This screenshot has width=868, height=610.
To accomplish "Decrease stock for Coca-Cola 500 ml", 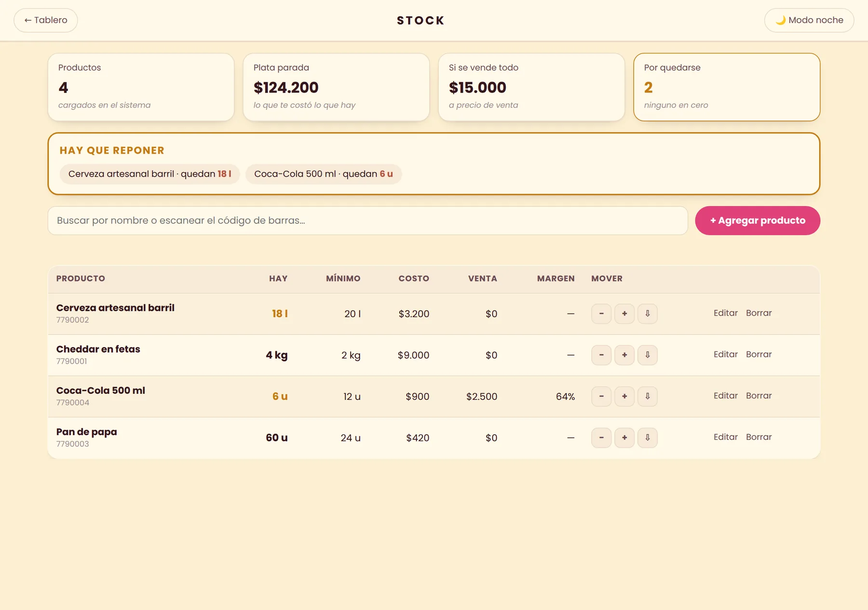I will point(601,397).
